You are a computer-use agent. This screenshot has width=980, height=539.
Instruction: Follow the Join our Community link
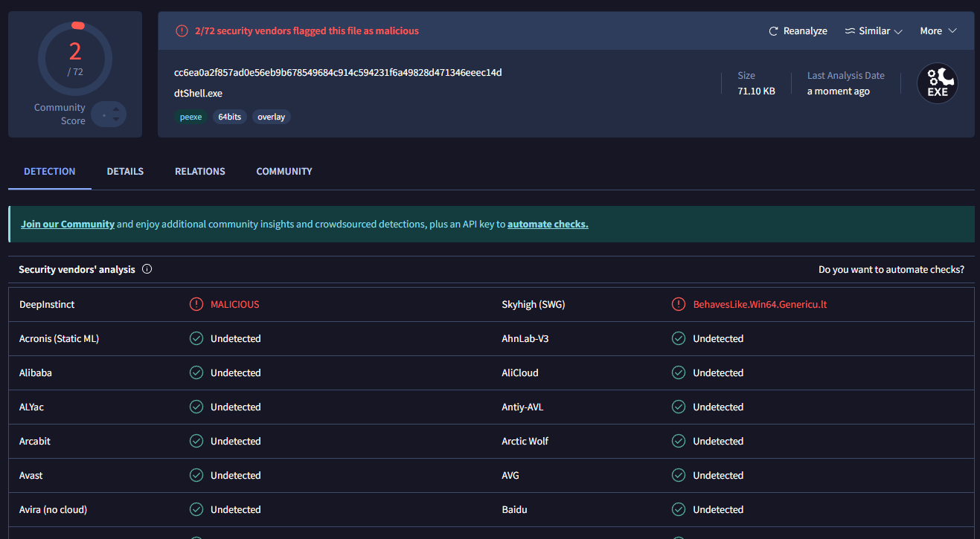pos(68,224)
